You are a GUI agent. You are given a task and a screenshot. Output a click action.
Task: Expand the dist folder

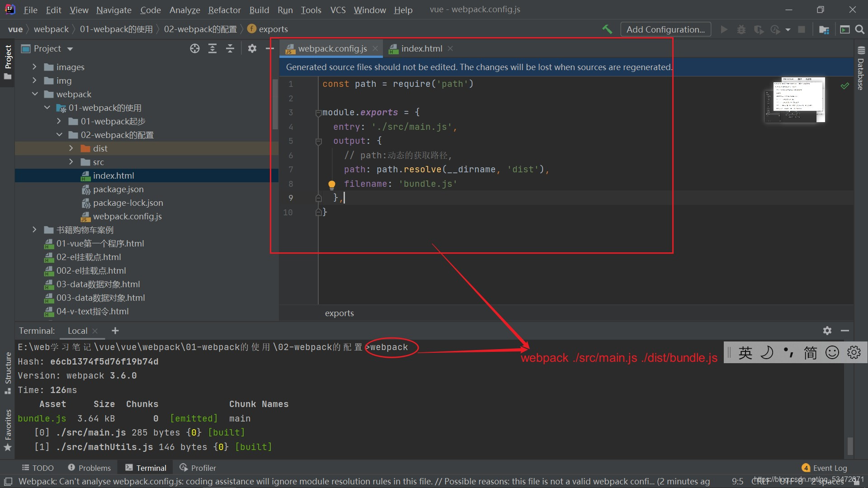(71, 148)
